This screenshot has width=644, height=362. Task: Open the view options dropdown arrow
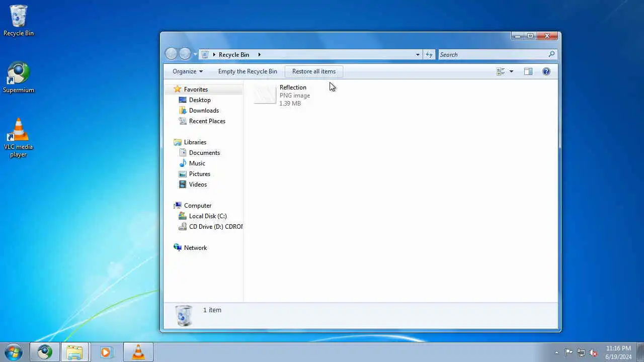(x=511, y=71)
